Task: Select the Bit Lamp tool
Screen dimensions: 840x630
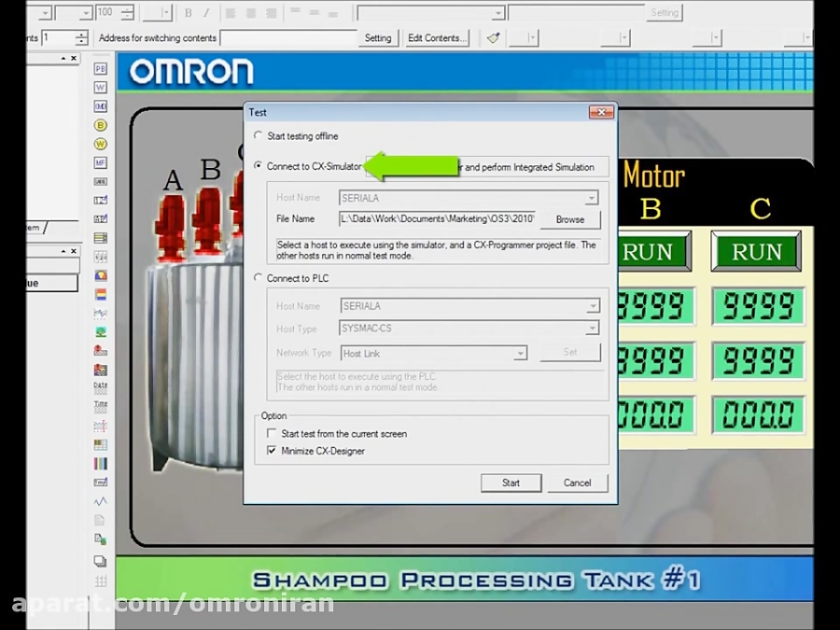Action: (100, 124)
